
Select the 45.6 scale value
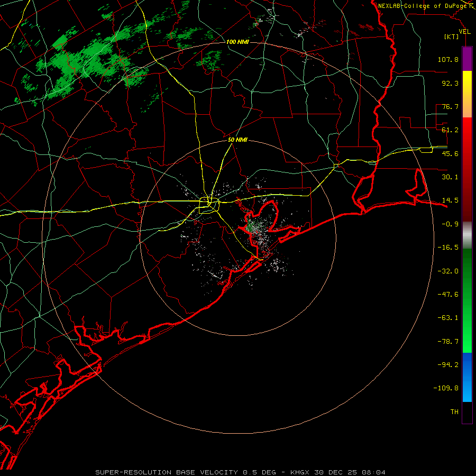[x=450, y=153]
